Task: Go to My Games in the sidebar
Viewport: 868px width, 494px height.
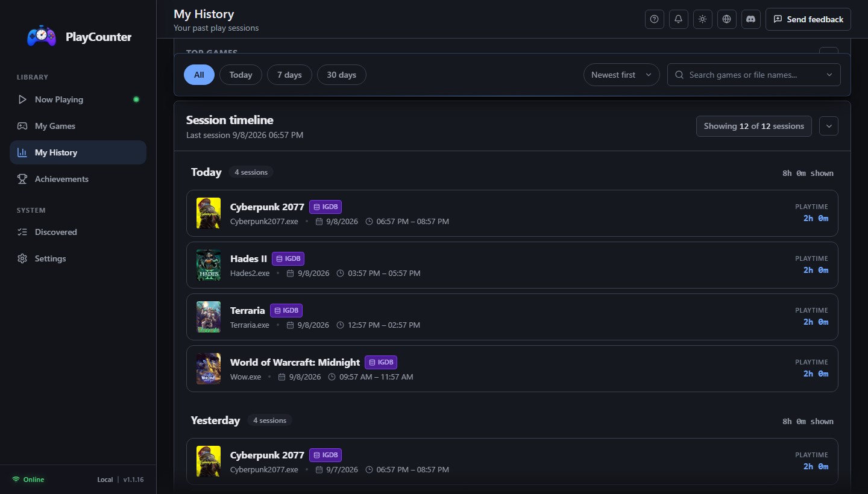Action: click(x=78, y=126)
